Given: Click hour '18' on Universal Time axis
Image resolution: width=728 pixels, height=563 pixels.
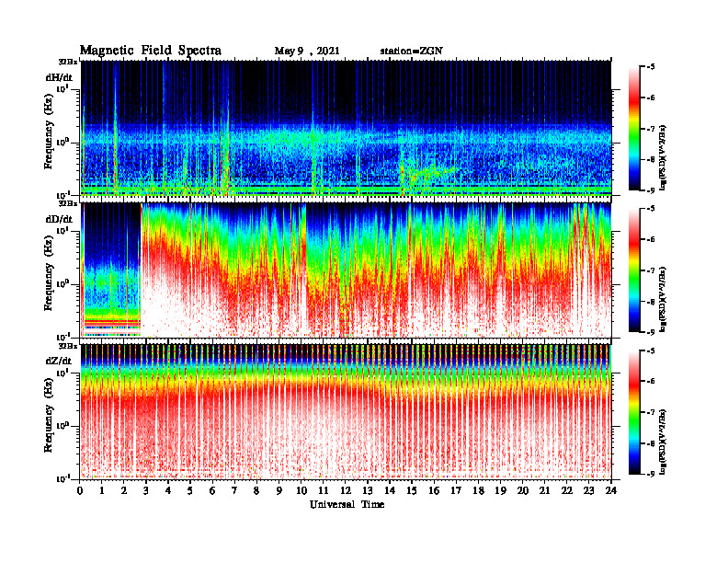Looking at the screenshot, I should 478,491.
